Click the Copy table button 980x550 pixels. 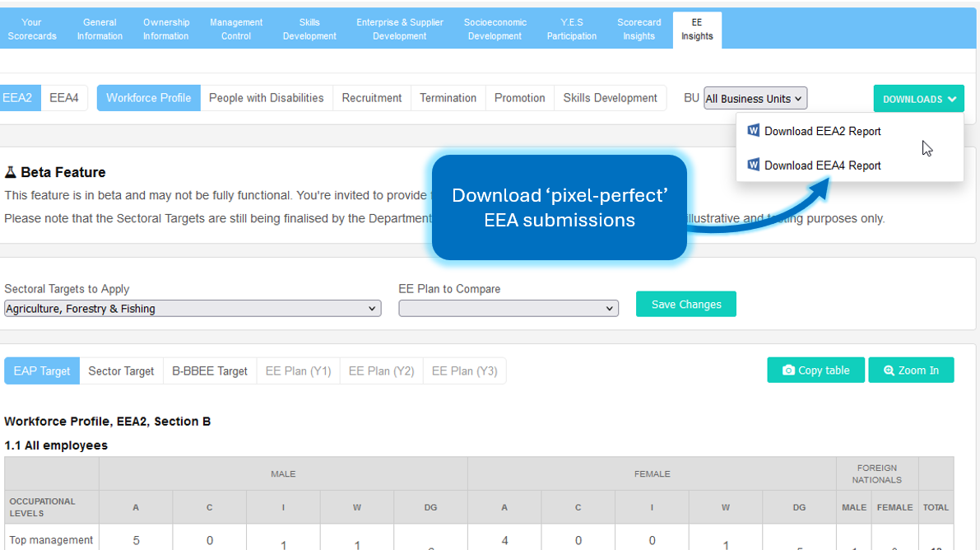pos(815,371)
